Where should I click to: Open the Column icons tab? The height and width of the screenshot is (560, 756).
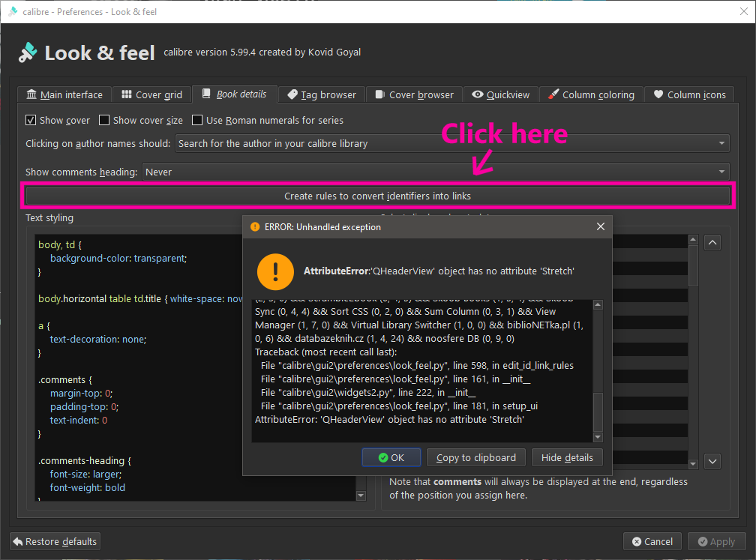[689, 94]
